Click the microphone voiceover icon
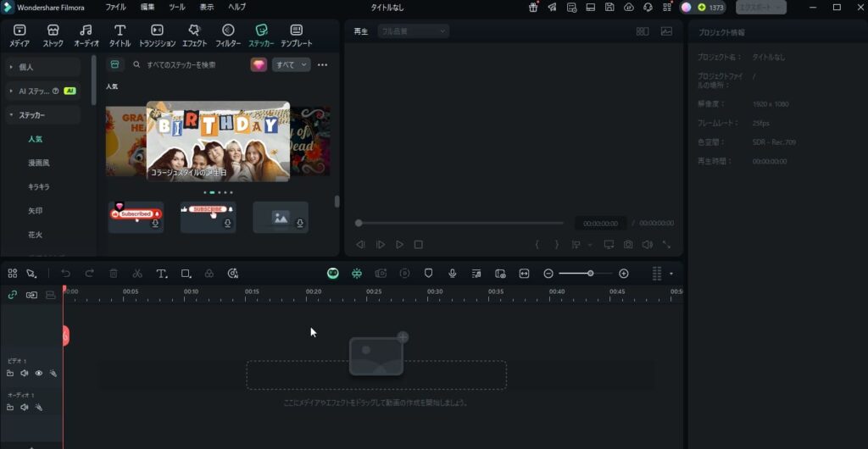868x449 pixels. click(x=453, y=273)
